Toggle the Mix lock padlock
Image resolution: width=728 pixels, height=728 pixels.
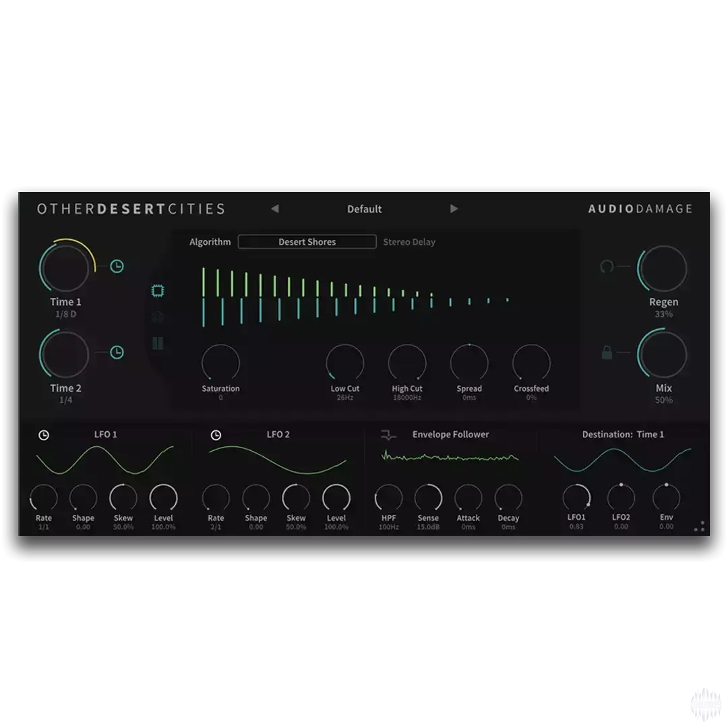tap(607, 353)
